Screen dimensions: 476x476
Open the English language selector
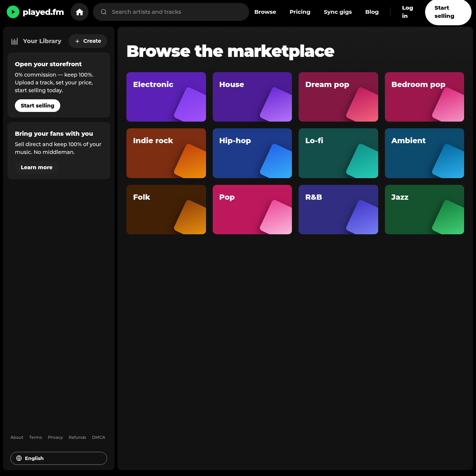click(x=59, y=458)
